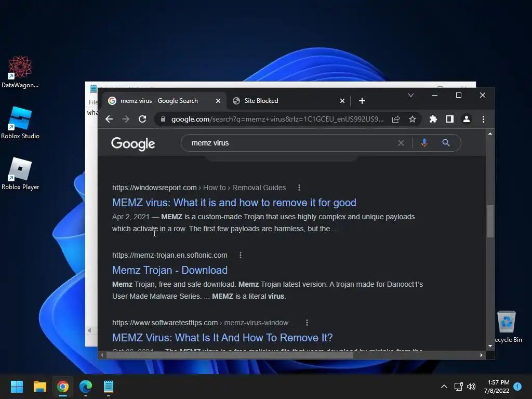The width and height of the screenshot is (532, 399).
Task: Click the vertical scrollbar up arrow in Chrome
Action: point(490,134)
